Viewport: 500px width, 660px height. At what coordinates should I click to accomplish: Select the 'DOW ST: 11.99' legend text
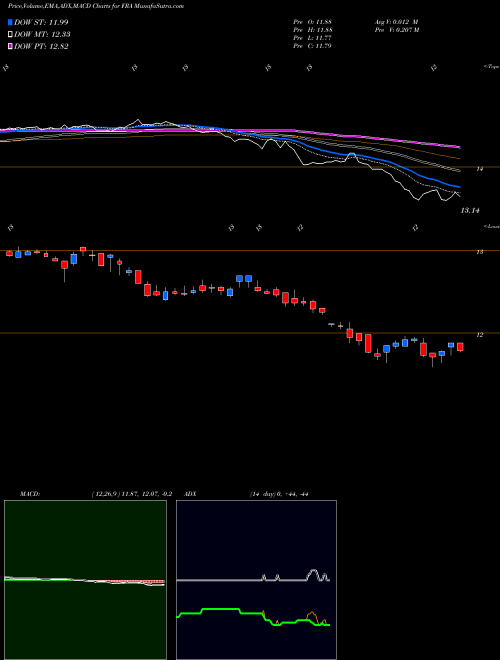(41, 22)
